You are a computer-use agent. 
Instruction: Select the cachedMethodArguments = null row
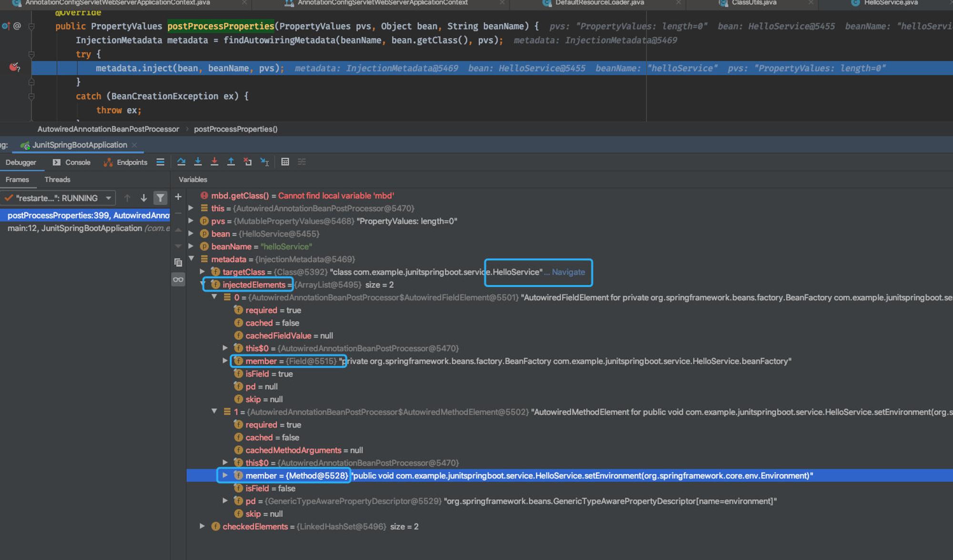[569, 450]
